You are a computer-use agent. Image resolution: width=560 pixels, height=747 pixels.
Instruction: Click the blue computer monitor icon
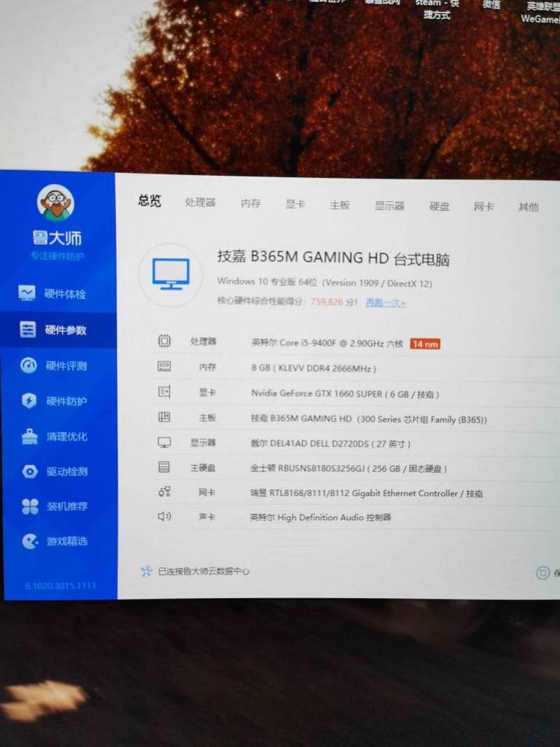point(171,274)
